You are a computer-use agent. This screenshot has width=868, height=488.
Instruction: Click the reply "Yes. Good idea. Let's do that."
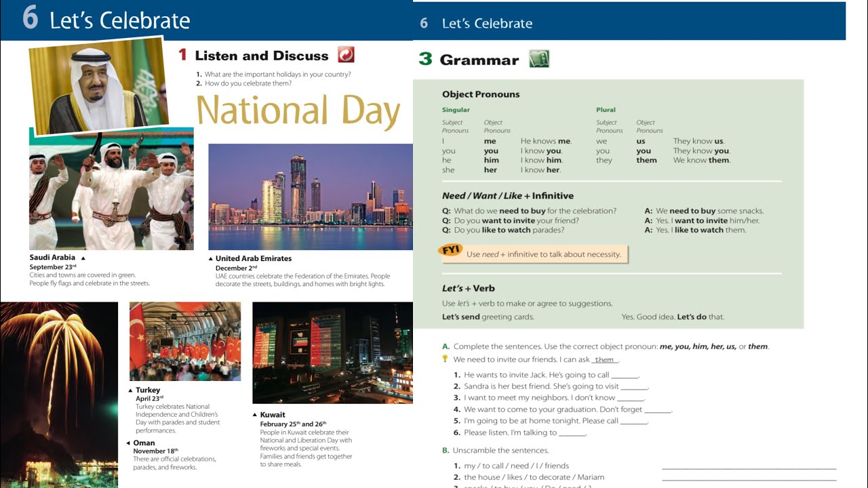point(673,317)
